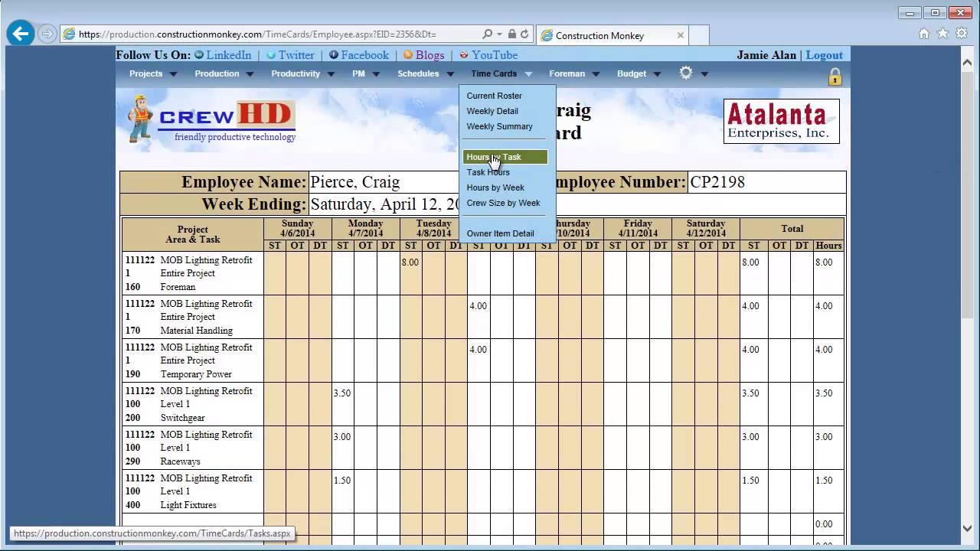The width and height of the screenshot is (980, 551).
Task: Click the browser back arrow button
Action: [21, 34]
